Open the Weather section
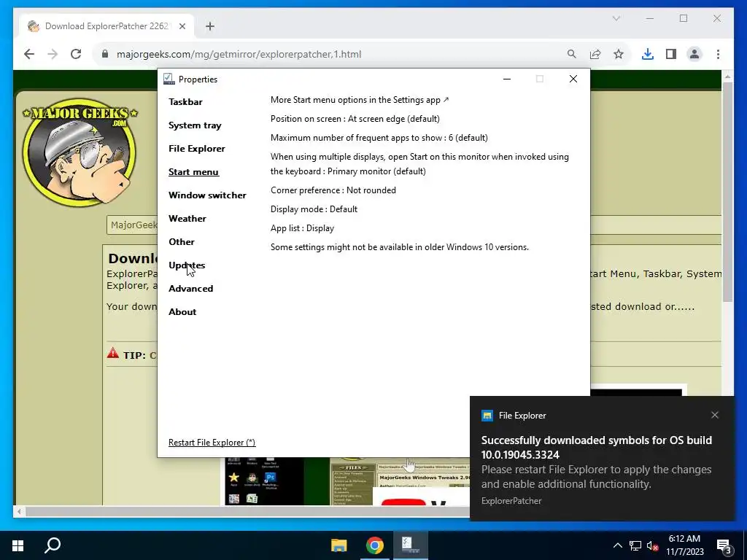 pos(187,219)
